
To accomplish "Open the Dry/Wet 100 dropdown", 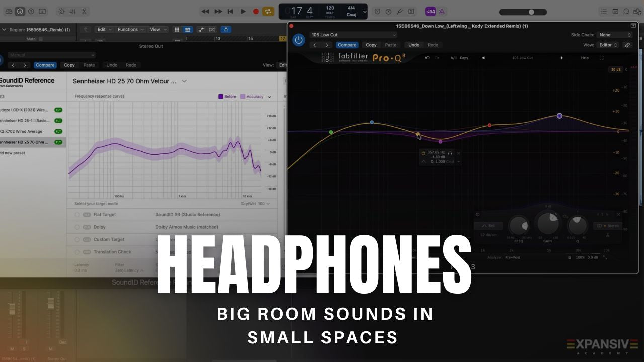I will [256, 204].
